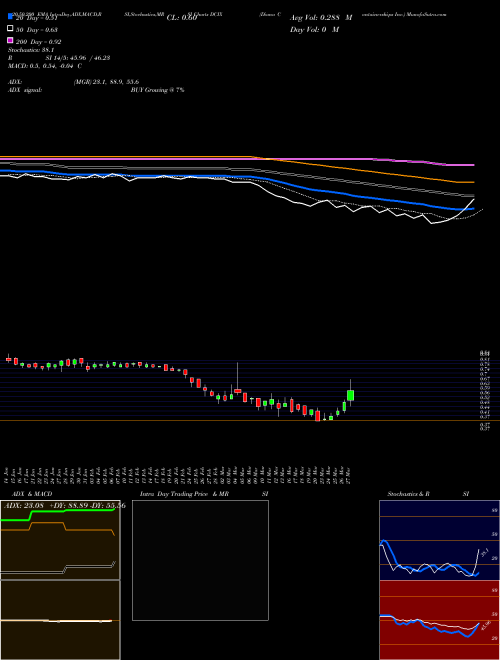Click the 'Intra Day Trading Price & MRSI' title
The height and width of the screenshot is (660, 500).
(204, 494)
